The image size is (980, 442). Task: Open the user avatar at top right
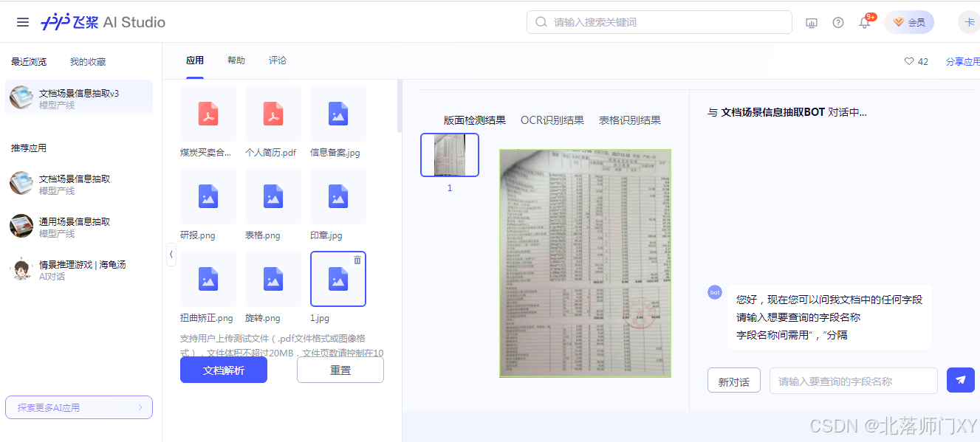pos(968,22)
